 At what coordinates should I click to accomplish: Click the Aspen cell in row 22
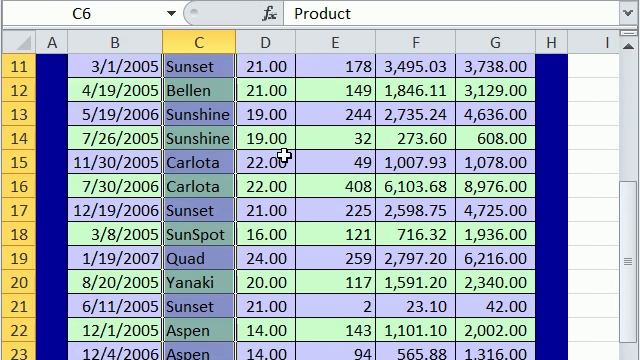tap(199, 330)
